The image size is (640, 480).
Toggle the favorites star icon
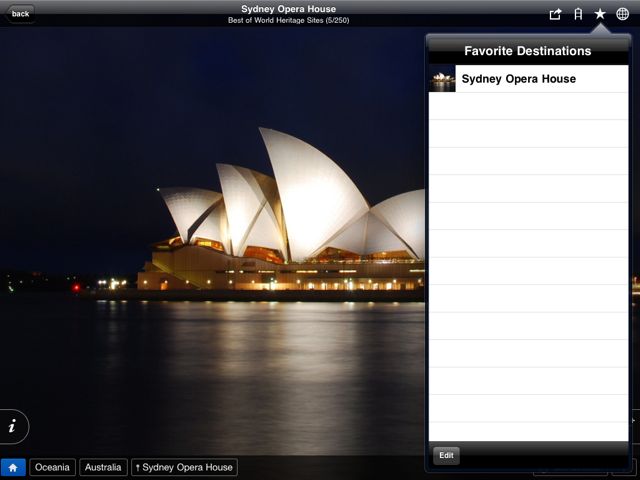[600, 14]
